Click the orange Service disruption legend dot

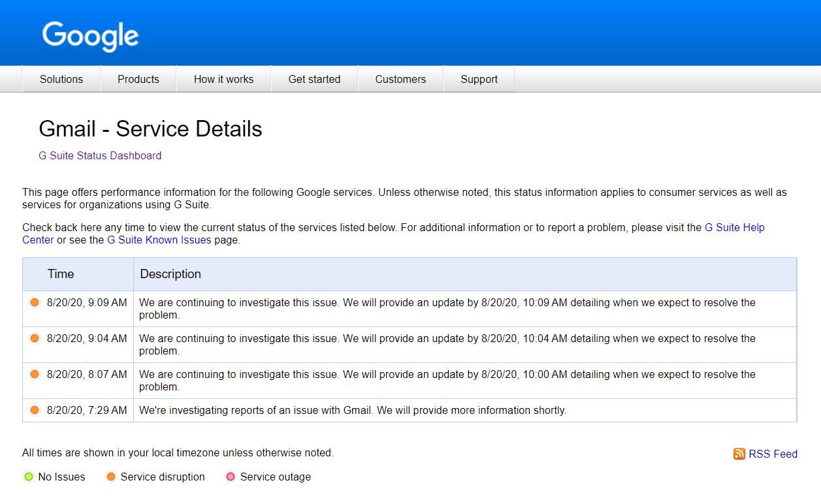pos(110,477)
